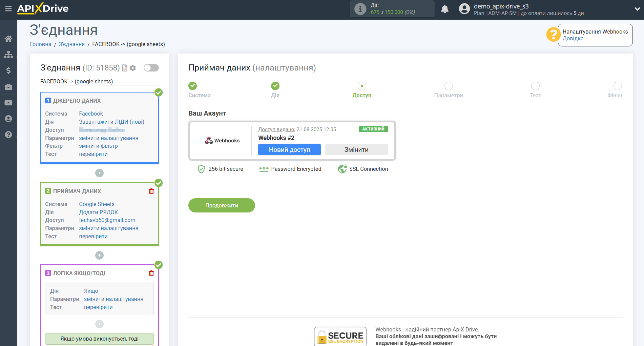Go to Дія wizard step

275,86
